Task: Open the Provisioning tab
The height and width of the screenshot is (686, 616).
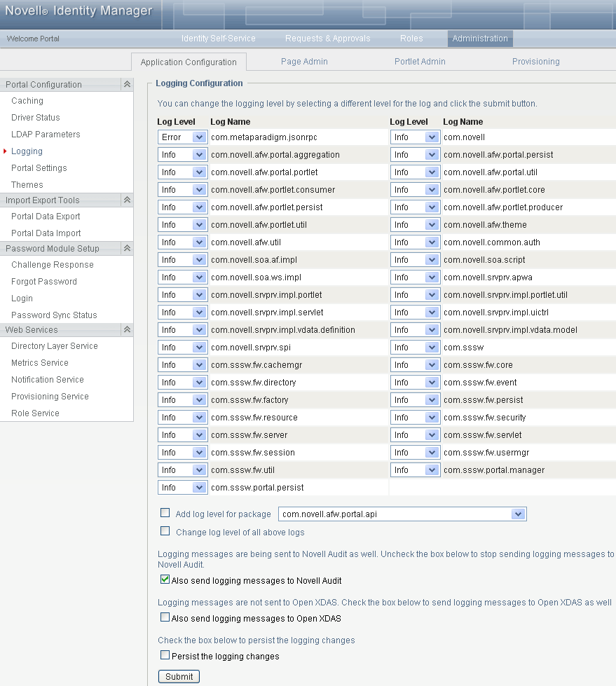Action: coord(536,62)
